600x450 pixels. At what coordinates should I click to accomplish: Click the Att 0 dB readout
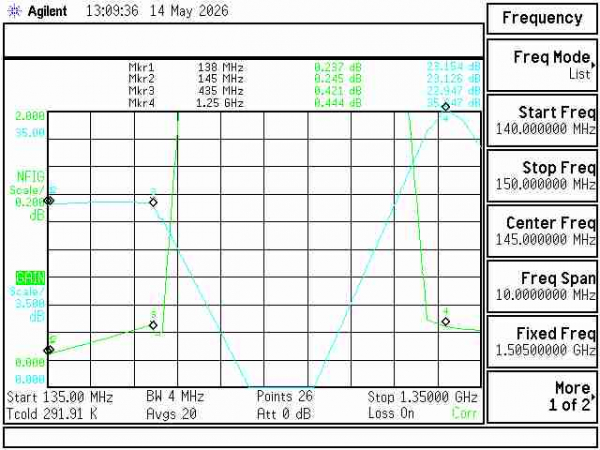(284, 414)
